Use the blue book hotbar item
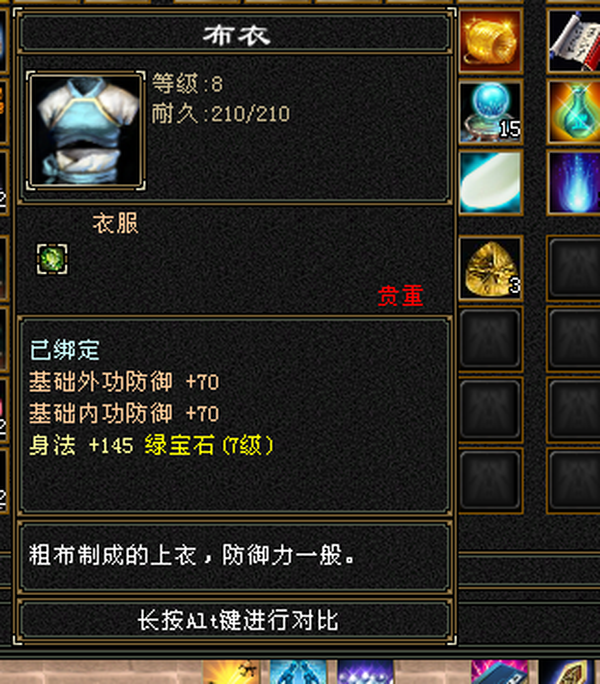 [500, 672]
